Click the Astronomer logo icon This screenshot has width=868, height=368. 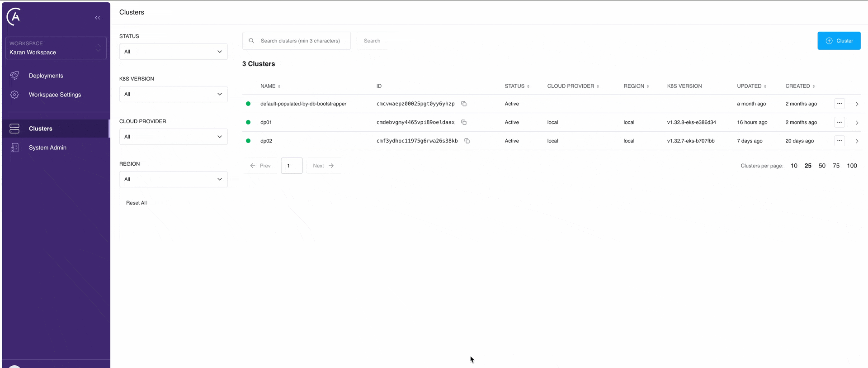14,17
